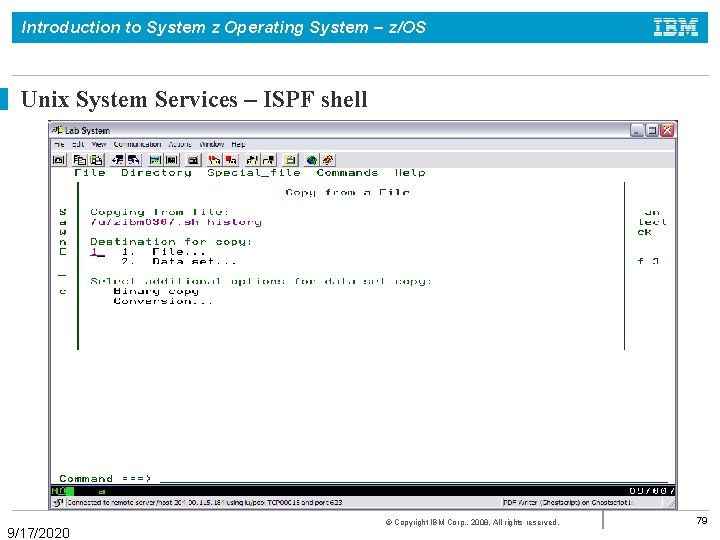
Task: Click the orange help index icon
Action: point(328,160)
